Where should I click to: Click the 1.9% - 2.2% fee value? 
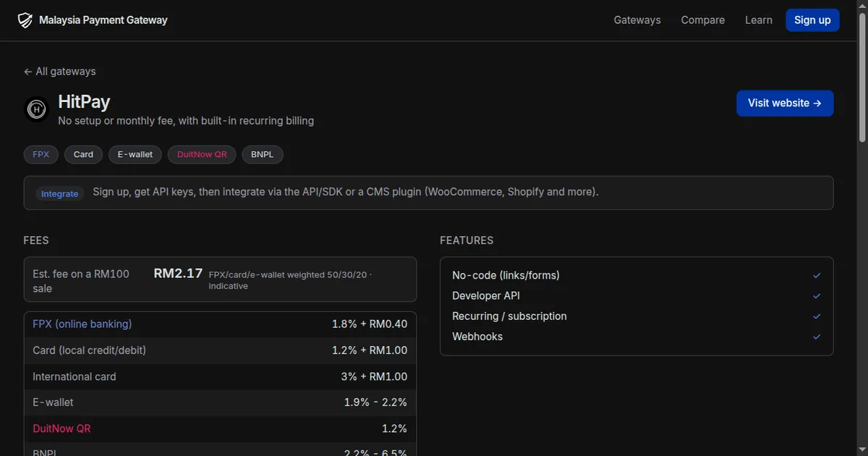coord(375,402)
